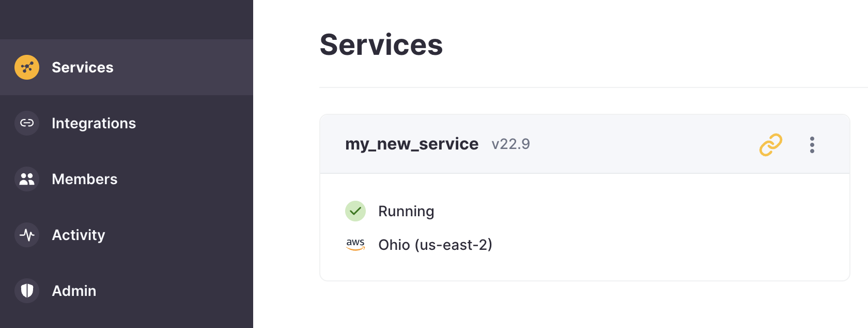This screenshot has height=328, width=868.
Task: Select the Admin menu item
Action: point(74,291)
